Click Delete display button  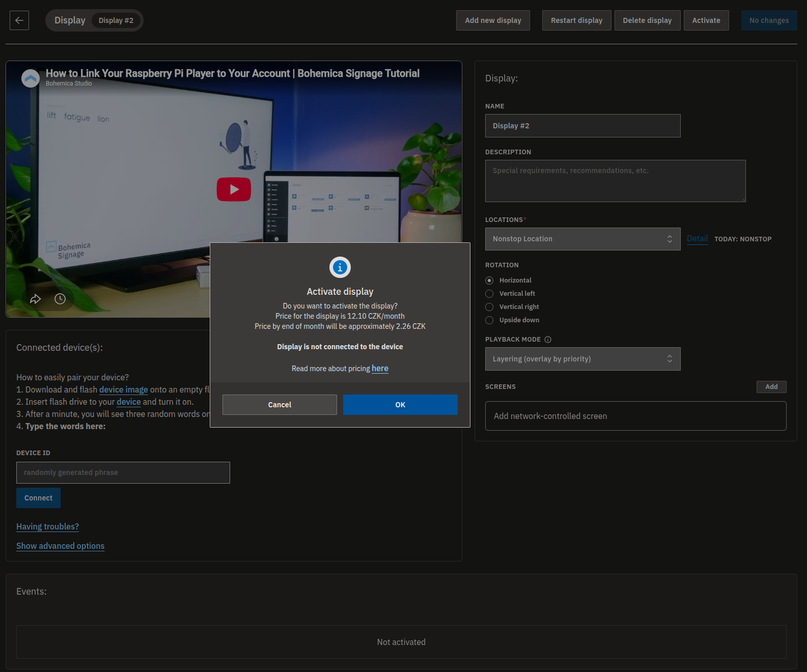pyautogui.click(x=647, y=20)
